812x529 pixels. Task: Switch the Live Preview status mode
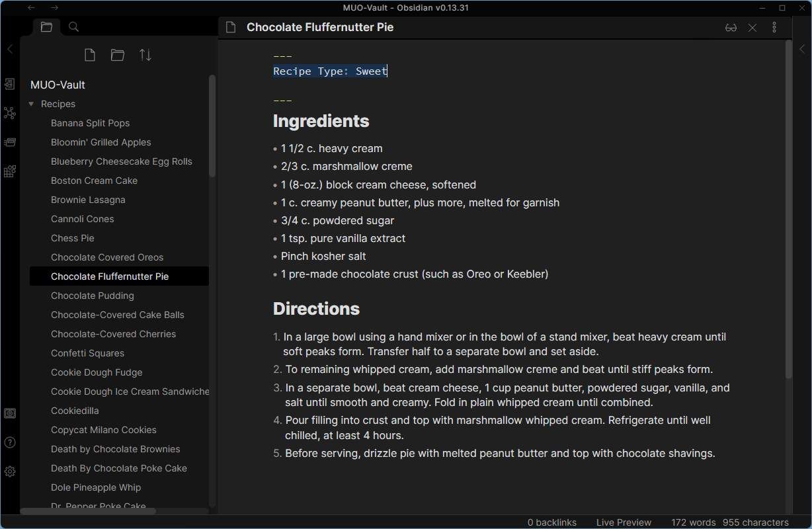click(x=624, y=522)
